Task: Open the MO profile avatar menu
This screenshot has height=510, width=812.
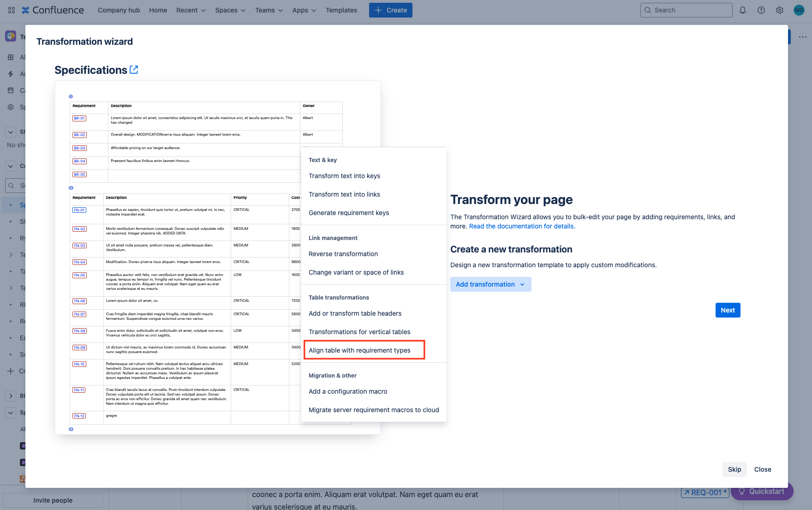Action: pos(799,10)
